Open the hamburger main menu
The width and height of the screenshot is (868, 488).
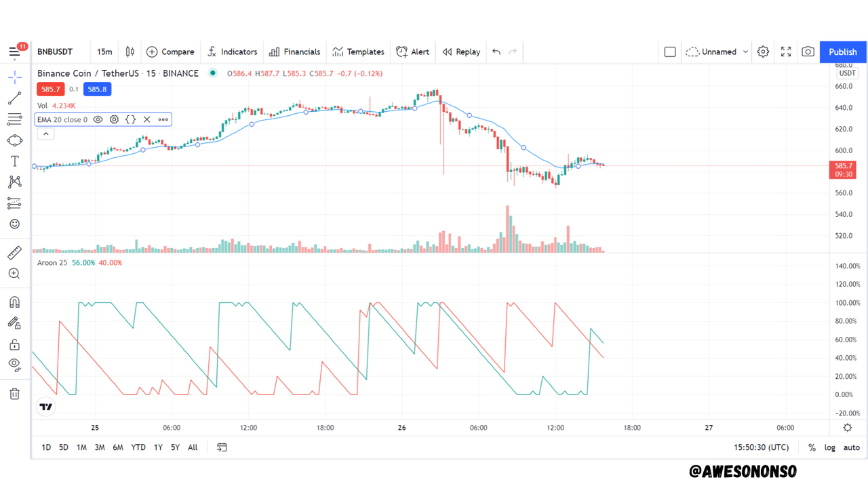(14, 52)
